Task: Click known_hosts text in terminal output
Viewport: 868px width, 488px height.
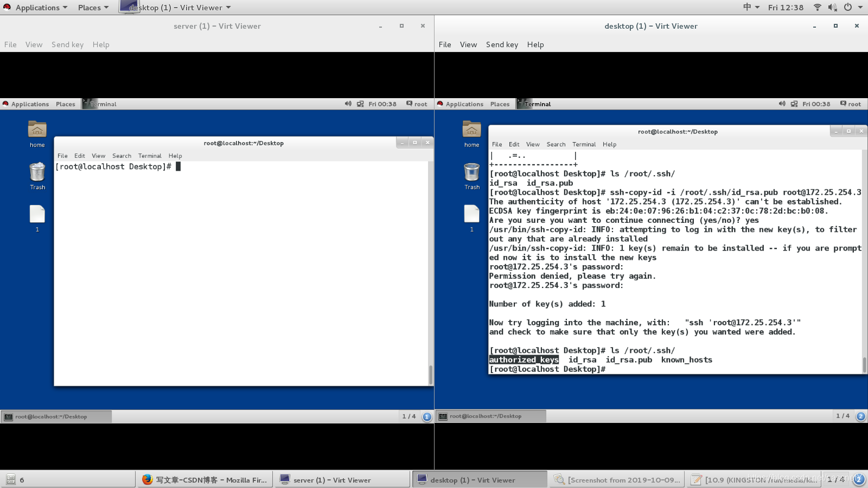Action: pyautogui.click(x=687, y=360)
